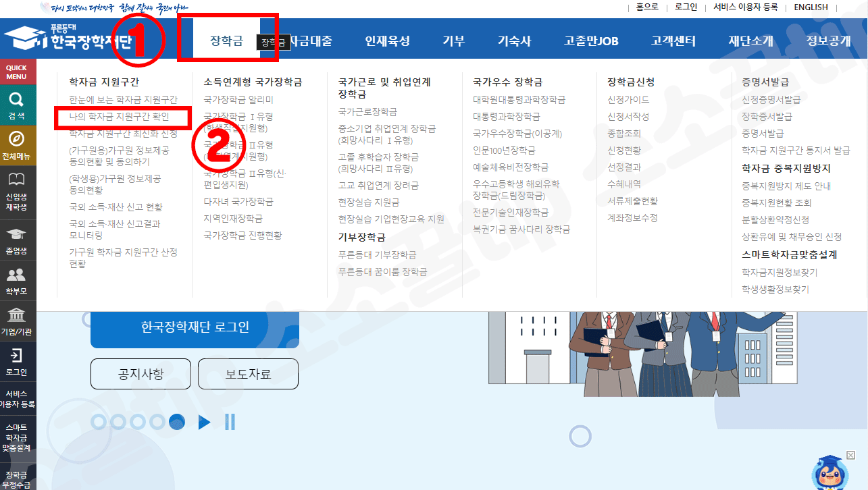
Task: Select the fourth banner slide dot
Action: click(157, 422)
